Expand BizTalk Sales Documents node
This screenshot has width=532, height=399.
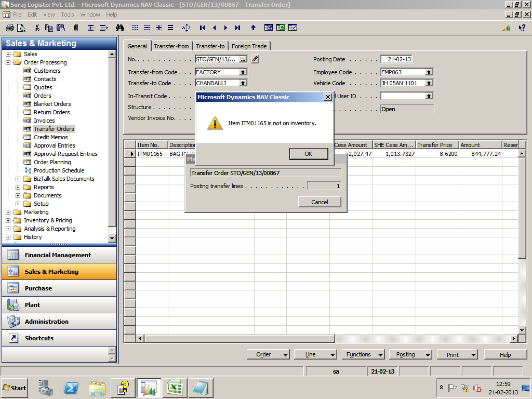pyautogui.click(x=18, y=179)
